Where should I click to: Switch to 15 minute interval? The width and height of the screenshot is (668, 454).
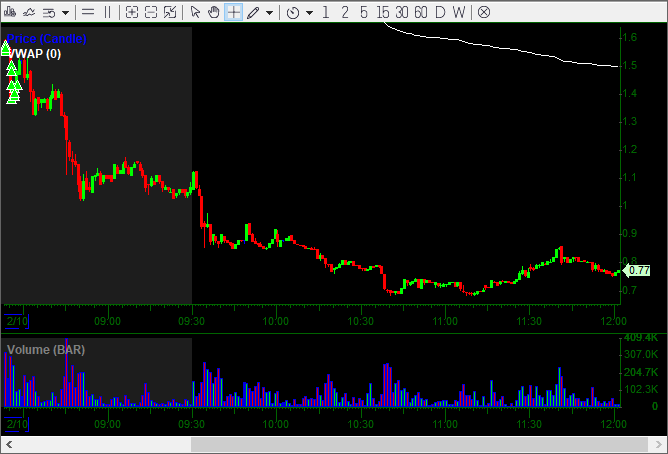[383, 12]
